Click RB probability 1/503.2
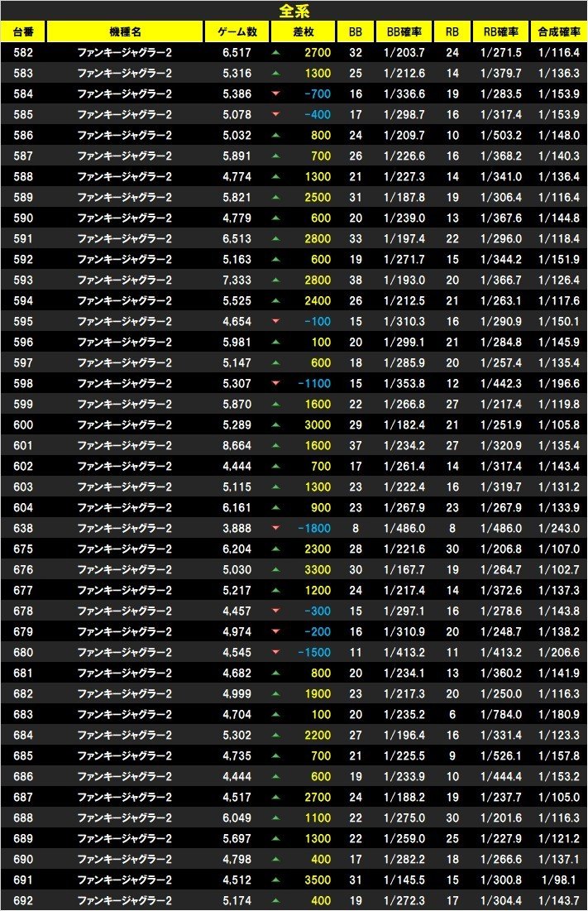 tap(501, 136)
